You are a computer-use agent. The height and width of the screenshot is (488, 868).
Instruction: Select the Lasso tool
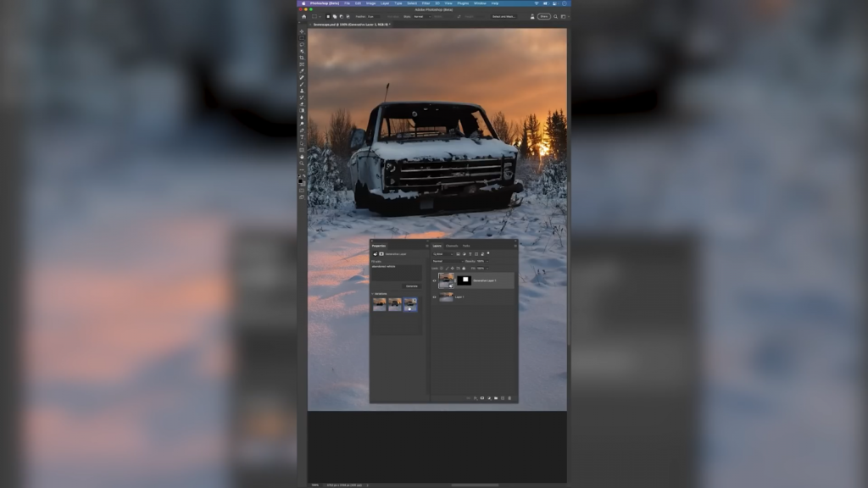[302, 44]
